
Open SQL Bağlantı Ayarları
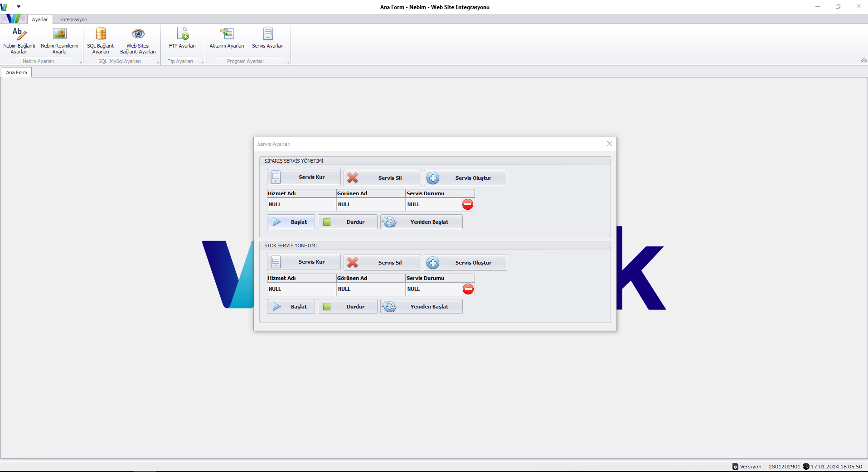[101, 40]
